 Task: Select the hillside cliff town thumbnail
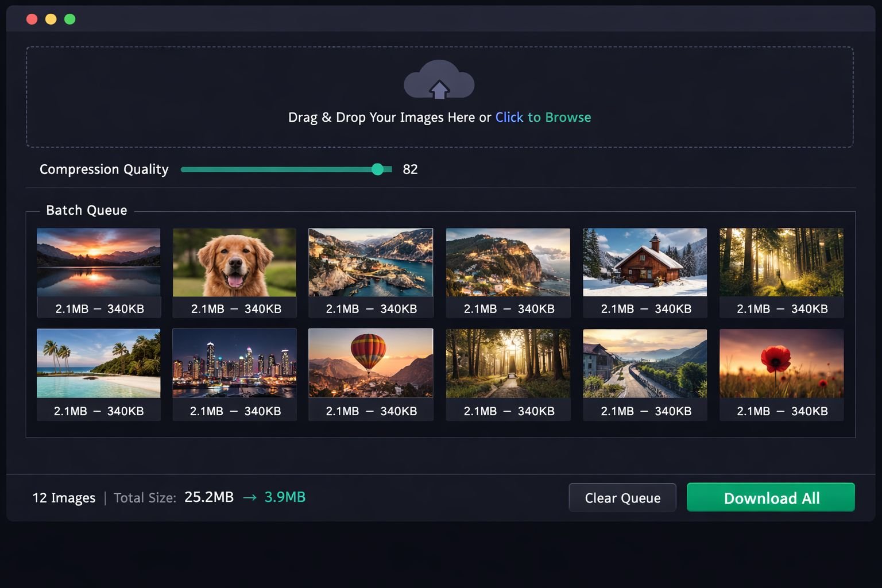(x=508, y=262)
